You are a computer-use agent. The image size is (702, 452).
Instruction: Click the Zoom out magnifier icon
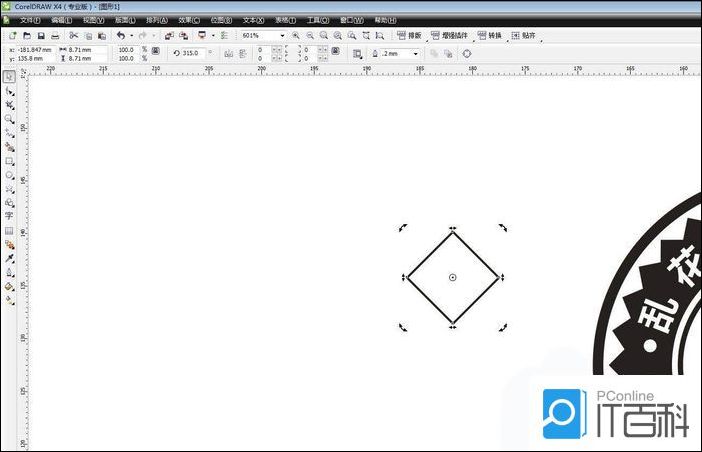pyautogui.click(x=310, y=35)
